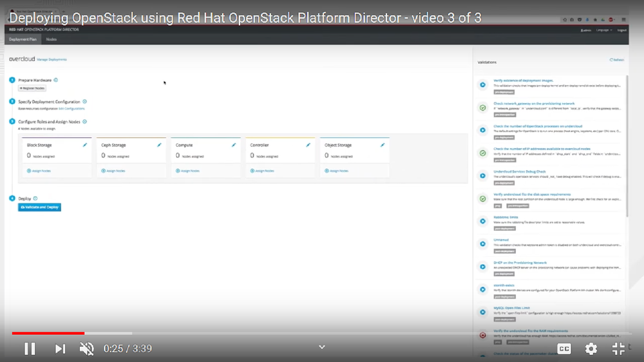Show info for Configure Roles and Assign Nodes

coord(84,122)
